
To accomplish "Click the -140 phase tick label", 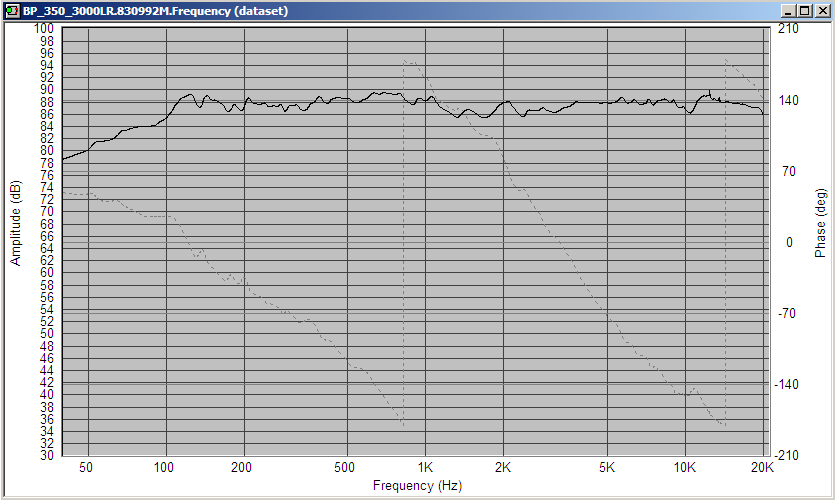I will tap(787, 384).
